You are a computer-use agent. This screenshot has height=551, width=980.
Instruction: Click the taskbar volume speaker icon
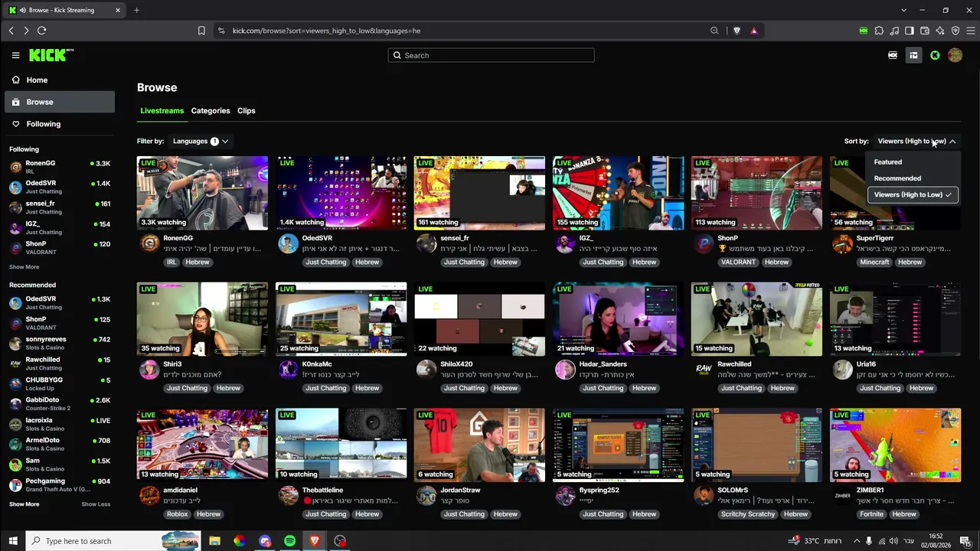tap(893, 541)
